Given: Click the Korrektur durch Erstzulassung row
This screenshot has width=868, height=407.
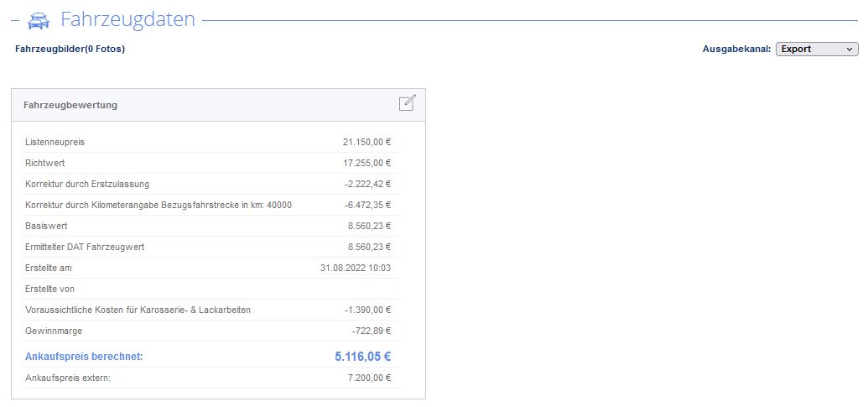Looking at the screenshot, I should pos(210,185).
